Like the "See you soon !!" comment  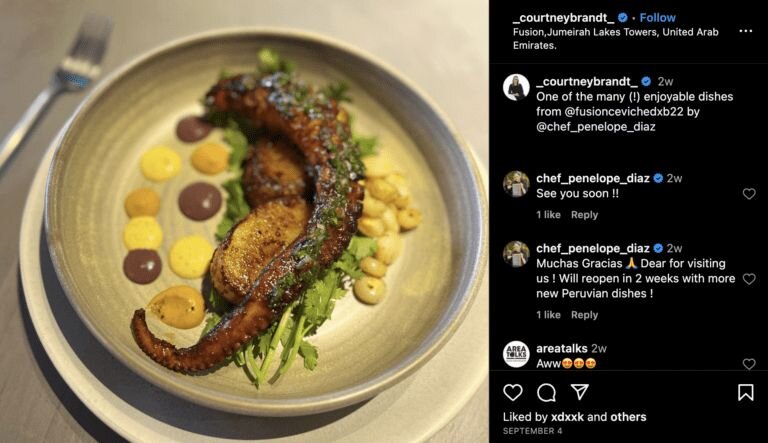749,194
